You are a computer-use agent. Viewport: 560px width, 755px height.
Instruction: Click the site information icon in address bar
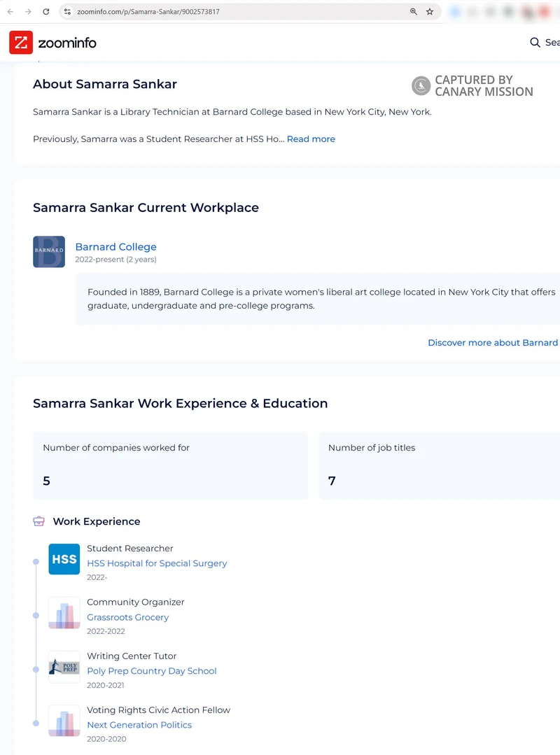68,12
